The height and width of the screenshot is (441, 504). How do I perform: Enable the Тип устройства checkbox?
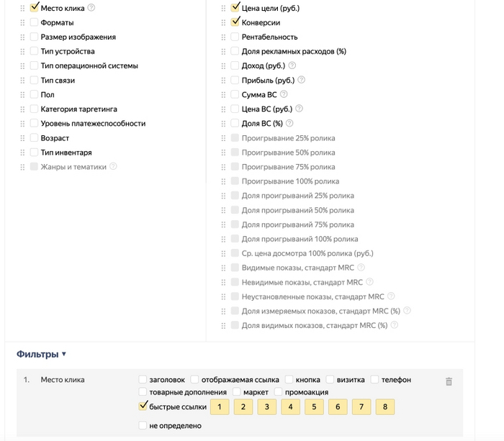pyautogui.click(x=34, y=51)
